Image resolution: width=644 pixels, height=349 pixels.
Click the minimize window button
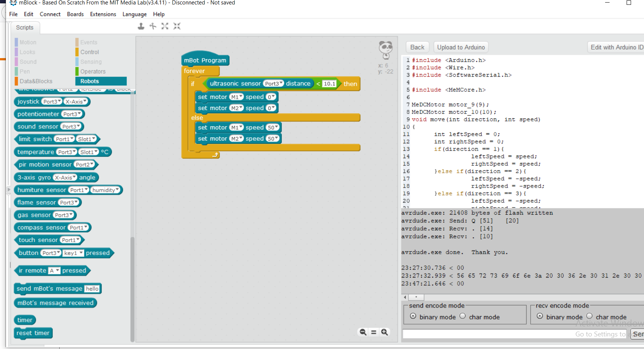[607, 3]
